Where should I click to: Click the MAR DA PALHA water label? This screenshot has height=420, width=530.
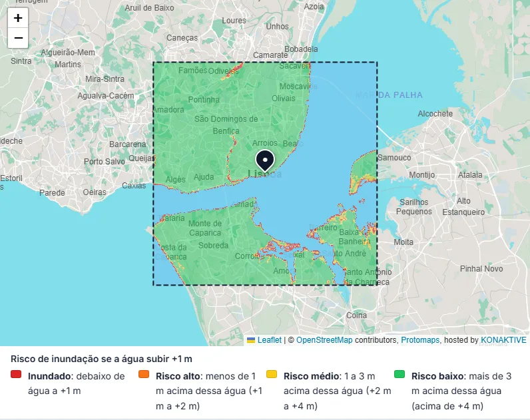tap(389, 95)
